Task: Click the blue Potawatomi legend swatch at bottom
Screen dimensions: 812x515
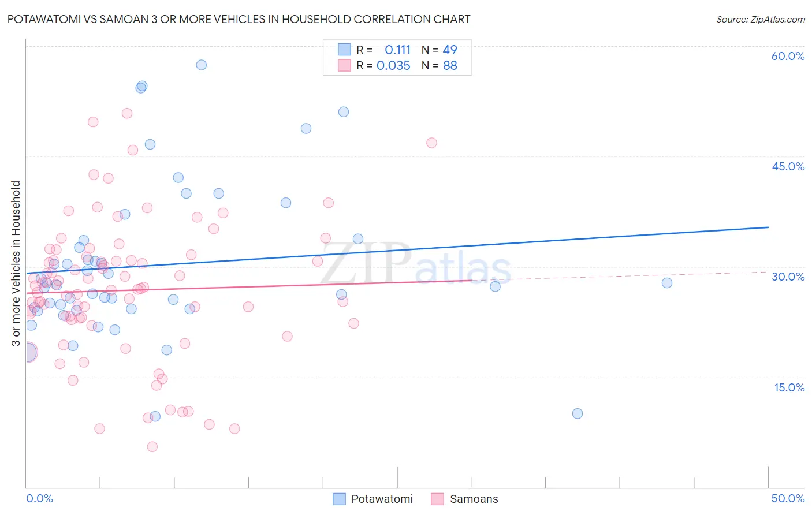Action: 340,499
